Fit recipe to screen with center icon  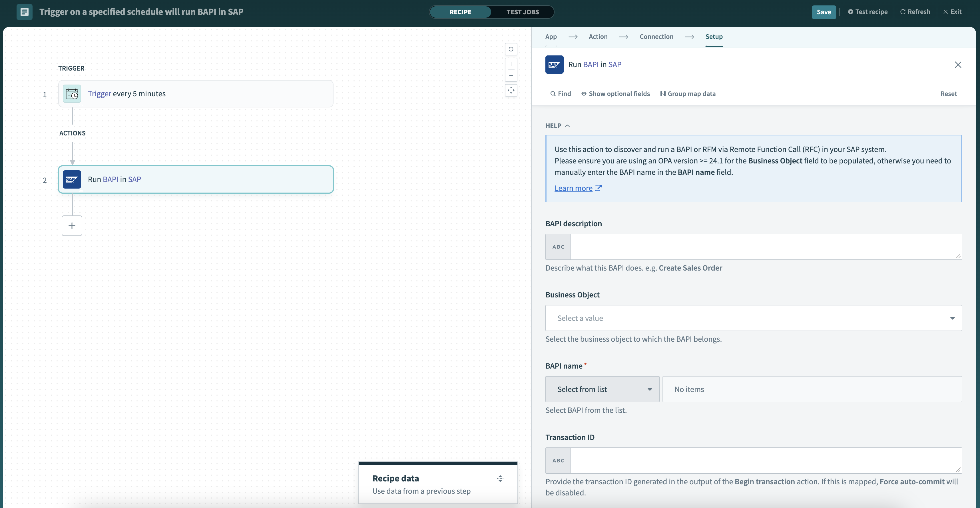click(x=511, y=90)
